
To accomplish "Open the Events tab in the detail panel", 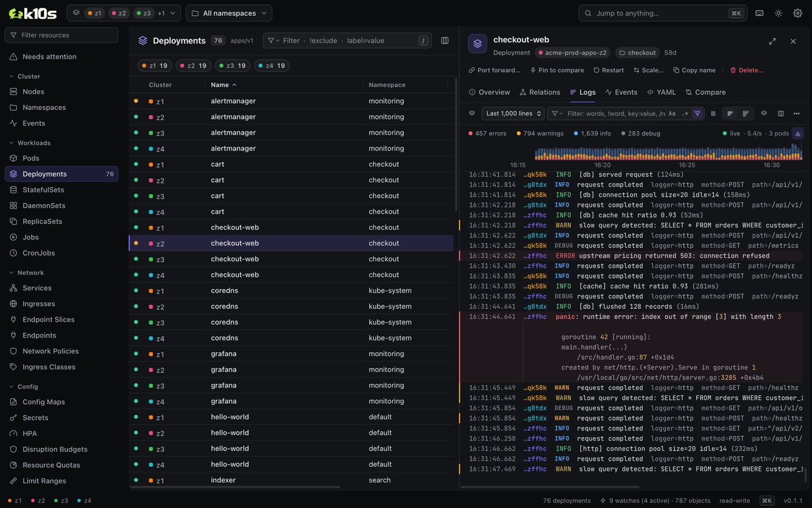I will [621, 92].
